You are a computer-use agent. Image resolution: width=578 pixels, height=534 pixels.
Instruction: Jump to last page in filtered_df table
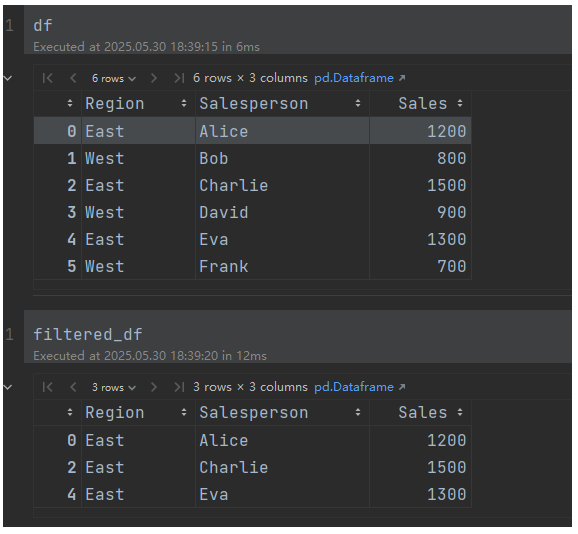coord(179,387)
